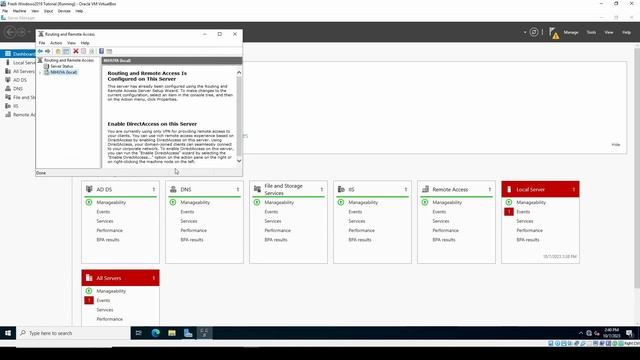This screenshot has width=640, height=360.
Task: Open red All Servers tile header
Action: click(120, 278)
